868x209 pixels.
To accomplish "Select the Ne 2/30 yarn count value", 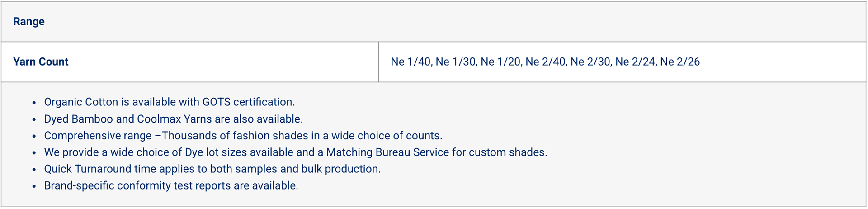I will click(x=590, y=62).
